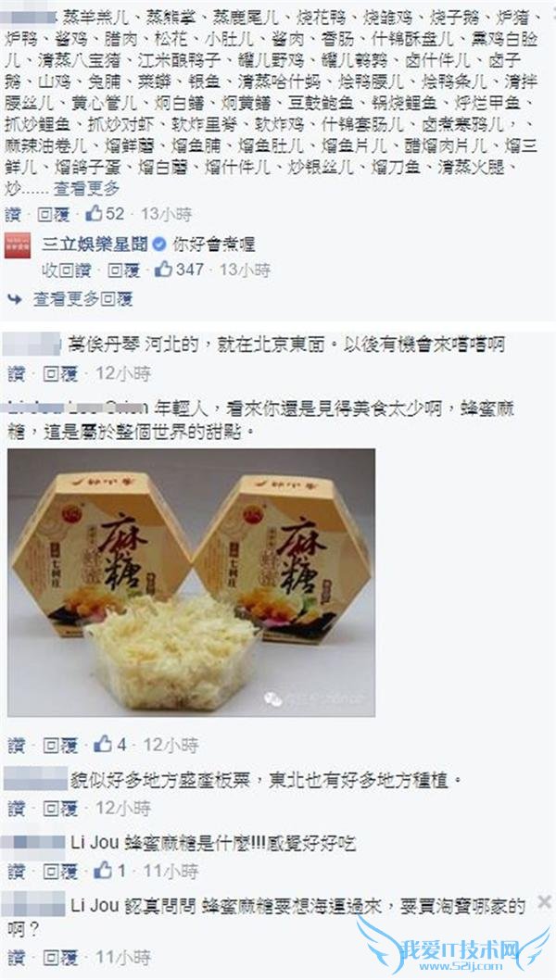Open the 麻糖 candy box photo
Image resolution: width=556 pixels, height=980 pixels.
[x=192, y=583]
